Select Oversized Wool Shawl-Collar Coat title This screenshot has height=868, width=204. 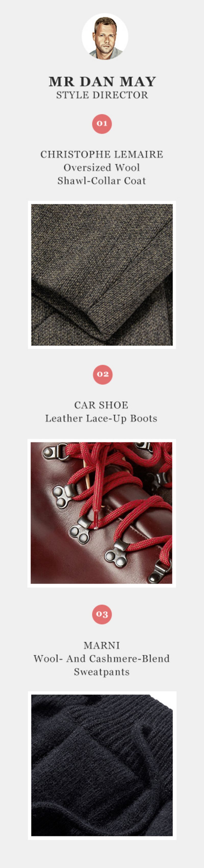tap(102, 174)
